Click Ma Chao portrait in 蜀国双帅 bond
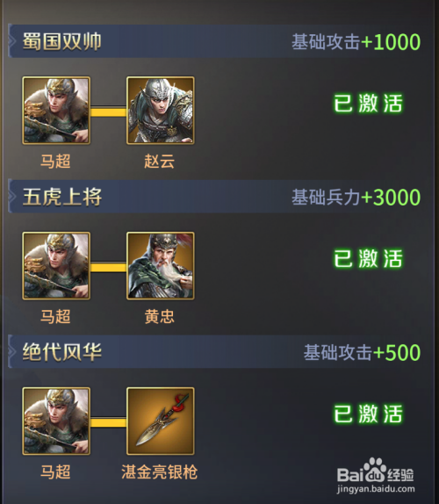 point(56,111)
